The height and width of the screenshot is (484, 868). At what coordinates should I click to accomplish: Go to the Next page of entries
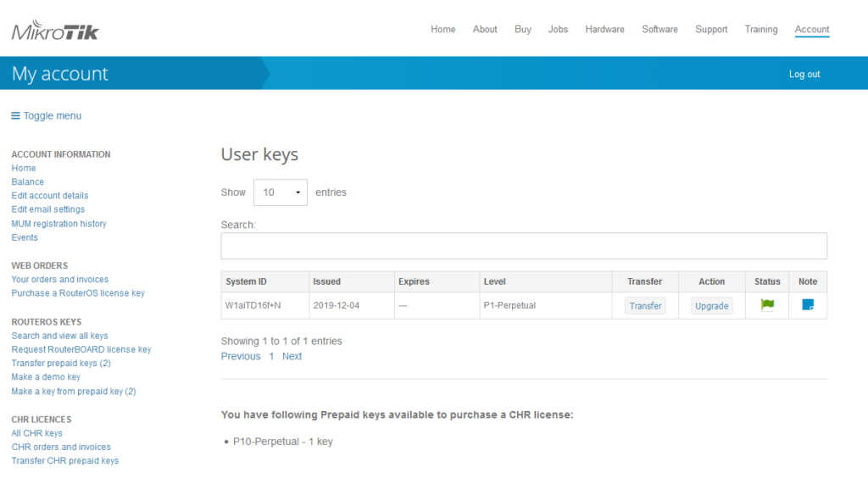tap(292, 356)
